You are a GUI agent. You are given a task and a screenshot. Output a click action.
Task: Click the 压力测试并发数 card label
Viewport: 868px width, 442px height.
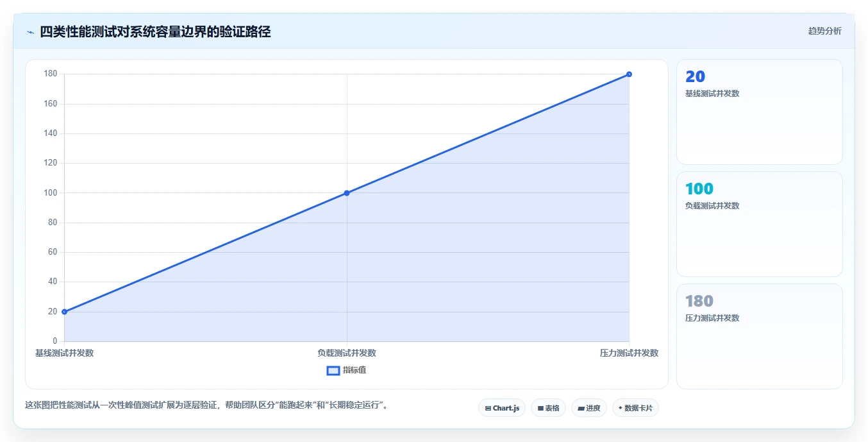tap(712, 318)
